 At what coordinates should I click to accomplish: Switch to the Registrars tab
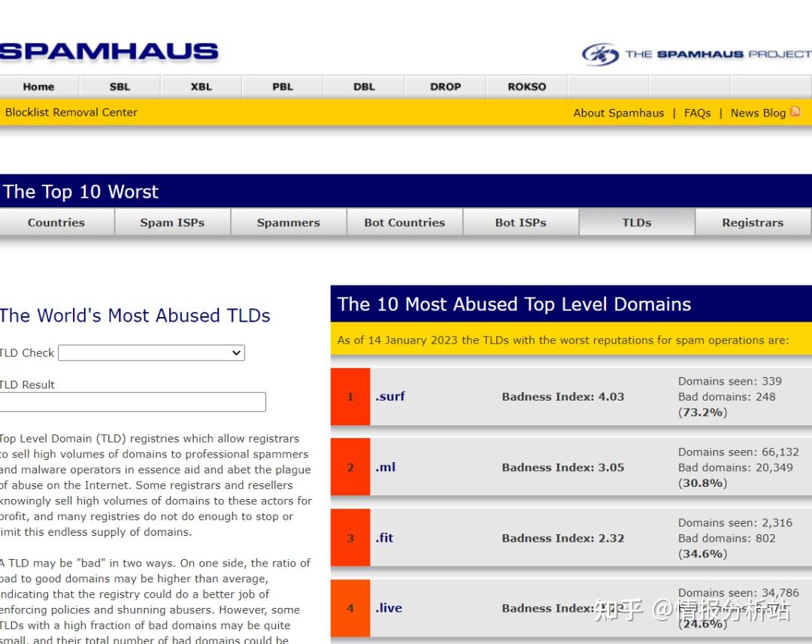coord(753,222)
